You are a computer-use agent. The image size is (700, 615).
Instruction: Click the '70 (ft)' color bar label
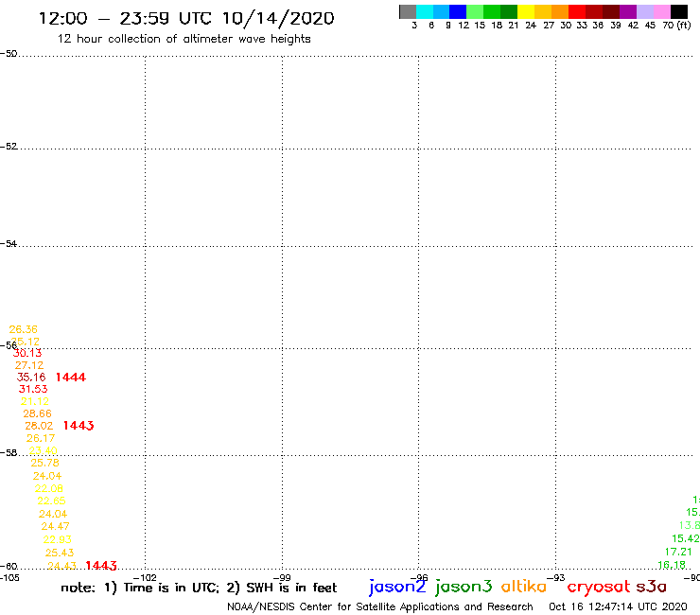click(x=676, y=26)
